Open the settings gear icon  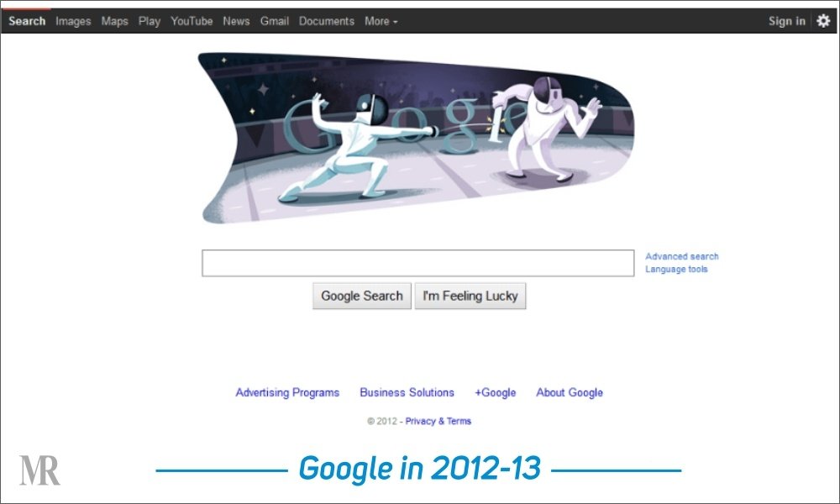tap(823, 21)
